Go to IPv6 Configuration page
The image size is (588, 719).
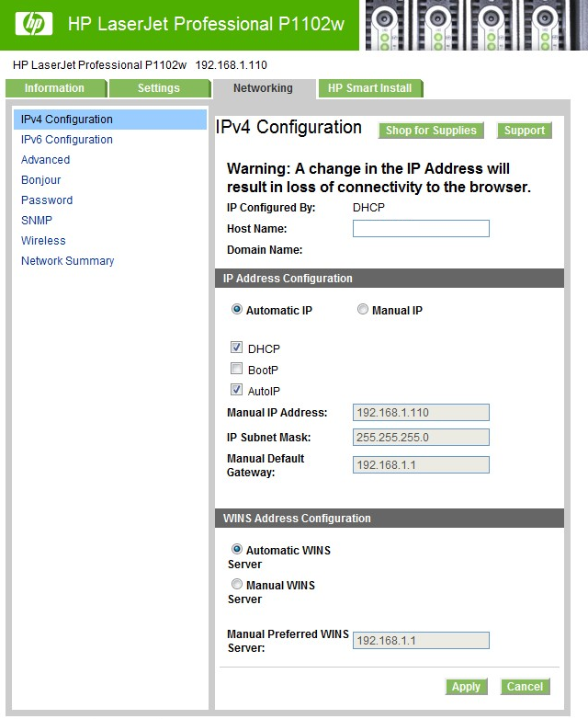click(x=67, y=140)
